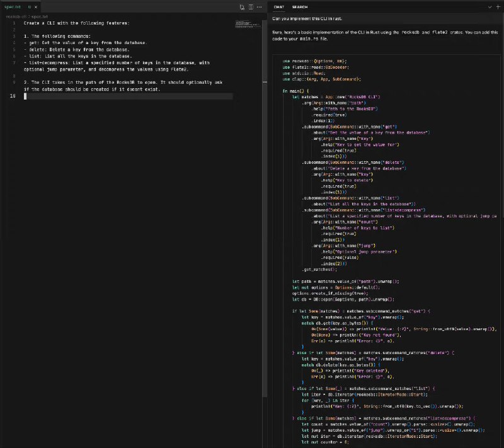Click the "Can you implement this CLI" message
This screenshot has width=504, height=448.
coord(310,18)
